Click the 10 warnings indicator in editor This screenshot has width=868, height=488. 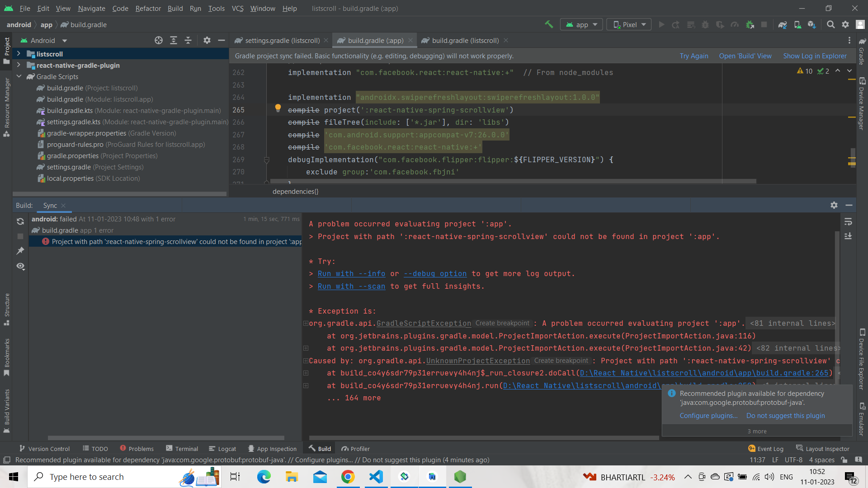tap(805, 71)
